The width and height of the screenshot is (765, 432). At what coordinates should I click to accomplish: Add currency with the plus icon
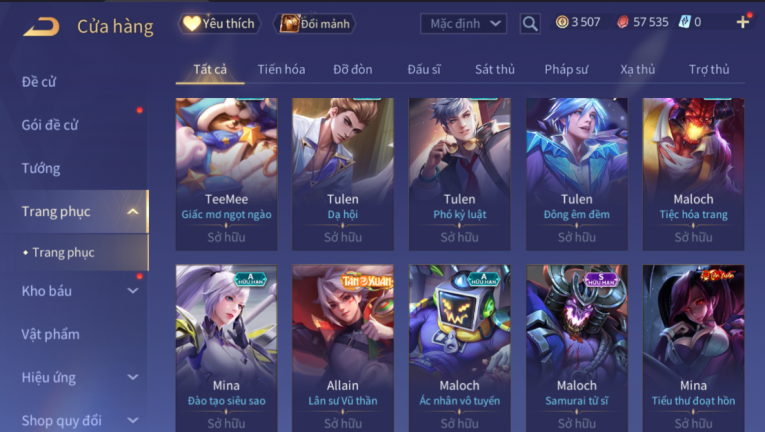[743, 22]
